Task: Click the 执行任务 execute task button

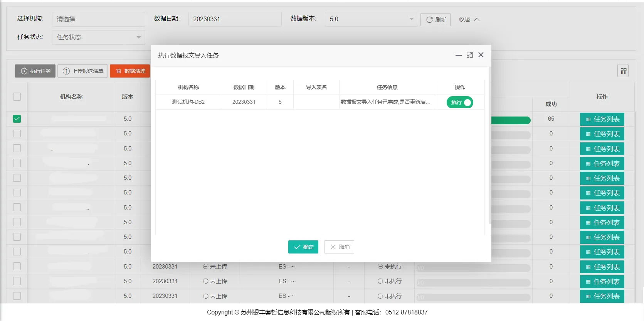Action: click(35, 71)
